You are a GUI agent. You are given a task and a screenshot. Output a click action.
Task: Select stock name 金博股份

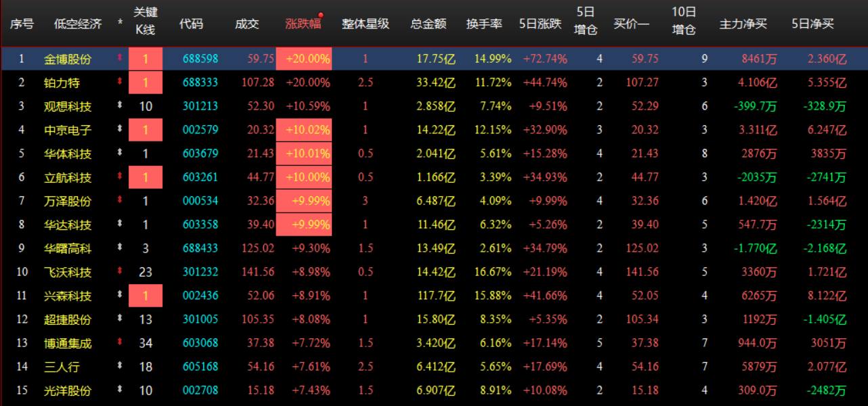[68, 59]
